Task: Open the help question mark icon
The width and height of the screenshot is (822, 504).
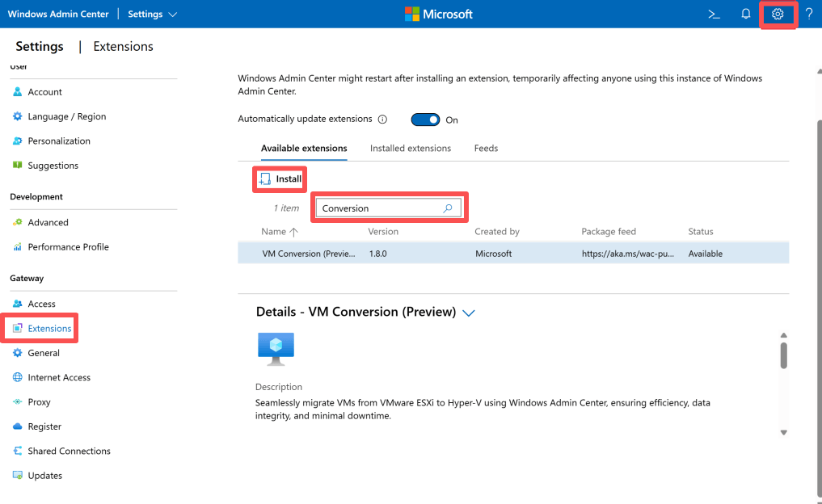Action: click(x=809, y=15)
